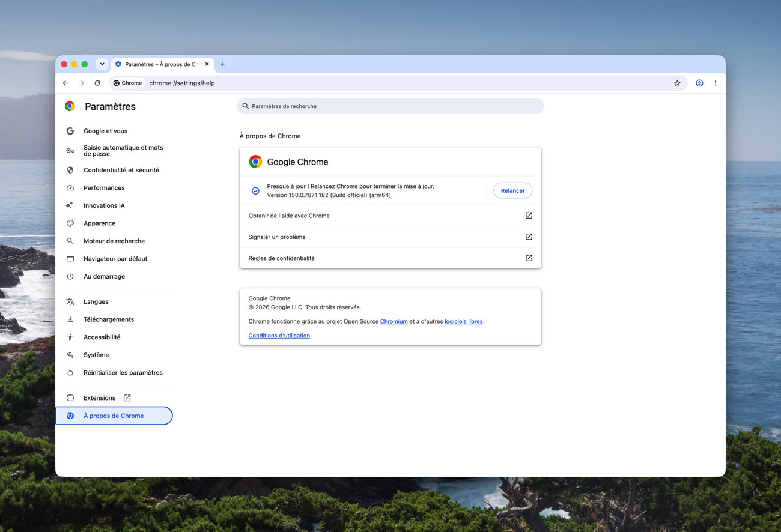Select À propos de Chrome in sidebar
Screen dimensions: 781x532
point(114,416)
